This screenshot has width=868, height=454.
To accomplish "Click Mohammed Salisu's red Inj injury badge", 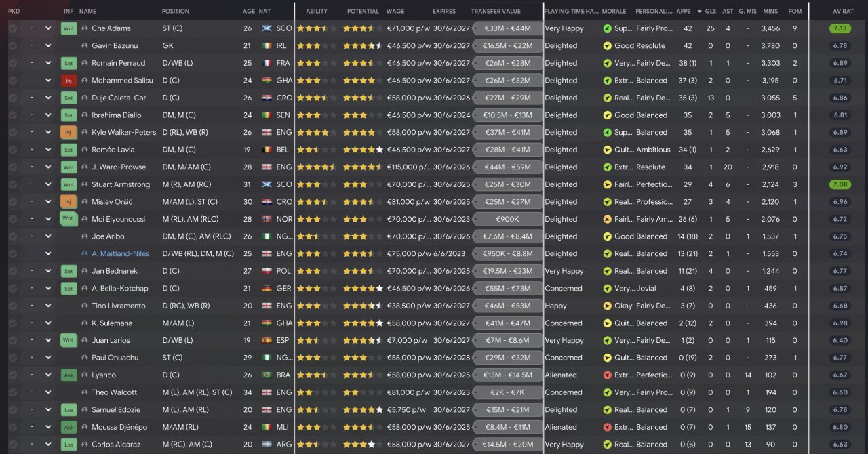I will [68, 81].
